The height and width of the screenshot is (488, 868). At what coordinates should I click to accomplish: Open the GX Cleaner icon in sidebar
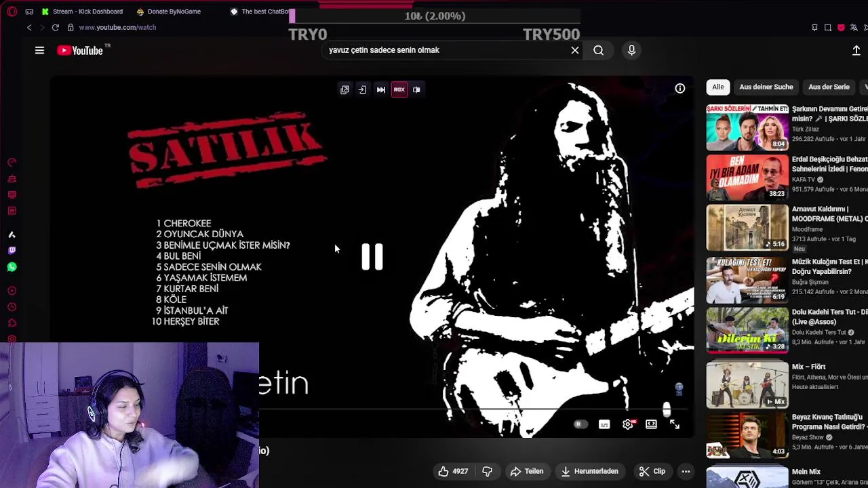pyautogui.click(x=12, y=179)
